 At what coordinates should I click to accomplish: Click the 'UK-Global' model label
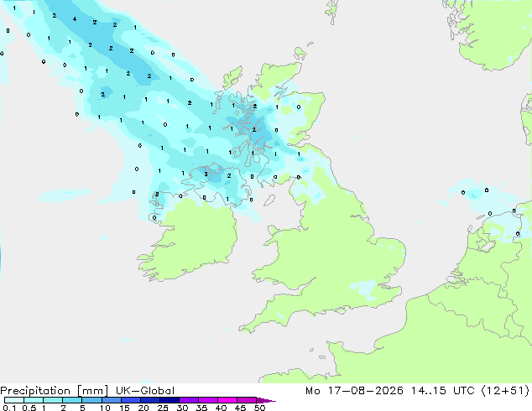(x=145, y=391)
